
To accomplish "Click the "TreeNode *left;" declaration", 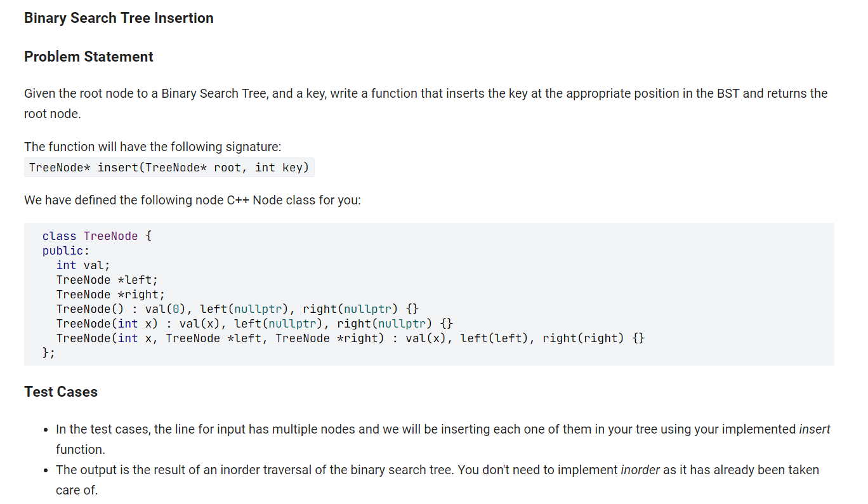I will click(107, 279).
